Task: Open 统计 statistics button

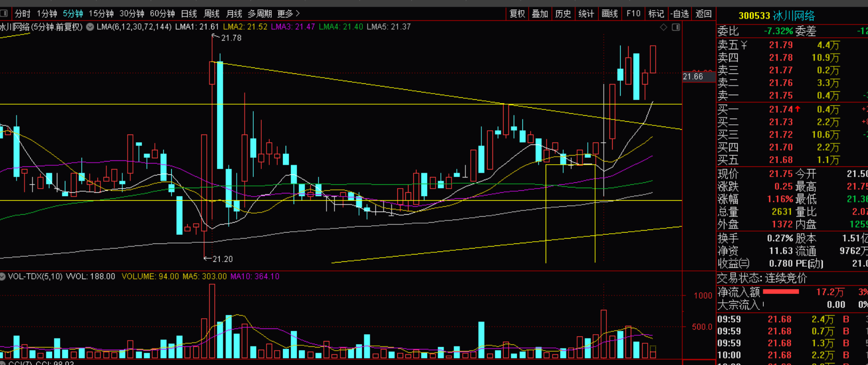Action: pyautogui.click(x=586, y=13)
